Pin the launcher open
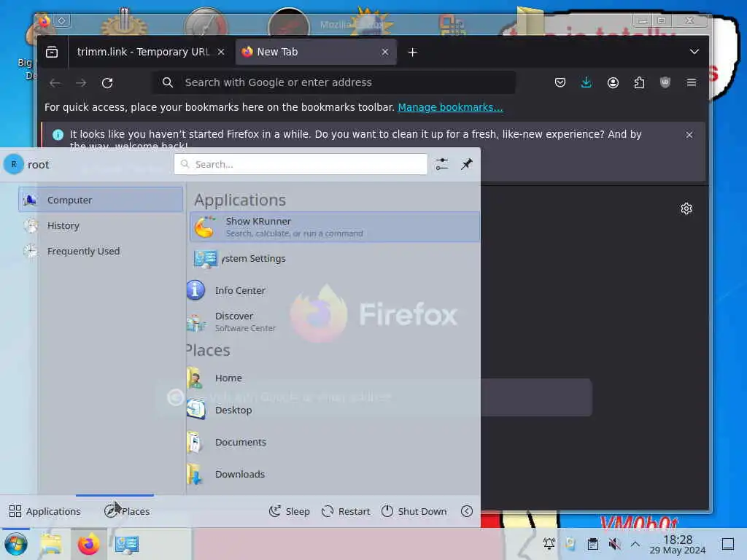Viewport: 747px width, 560px height. pos(467,164)
